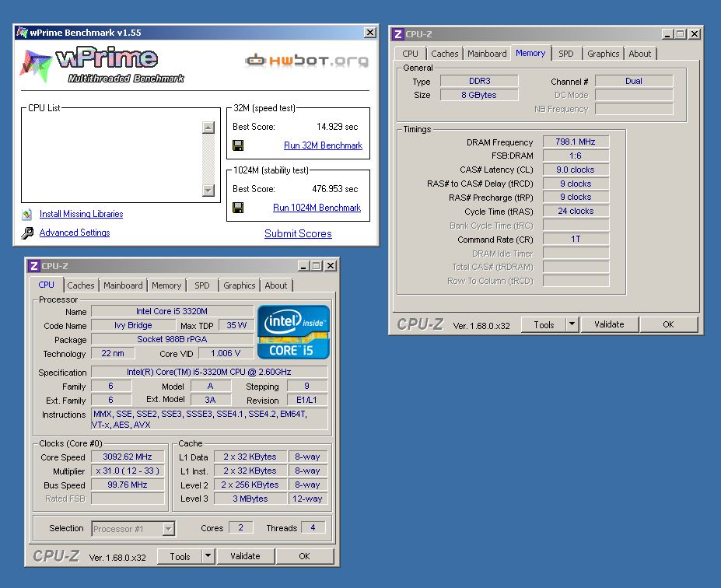The width and height of the screenshot is (721, 588).
Task: Click the wPrime title bar app icon
Action: (x=22, y=32)
